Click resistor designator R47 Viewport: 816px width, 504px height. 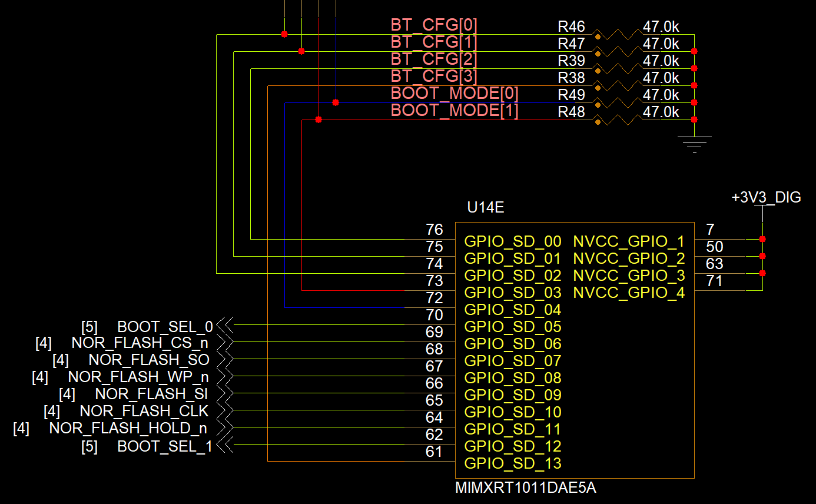571,44
